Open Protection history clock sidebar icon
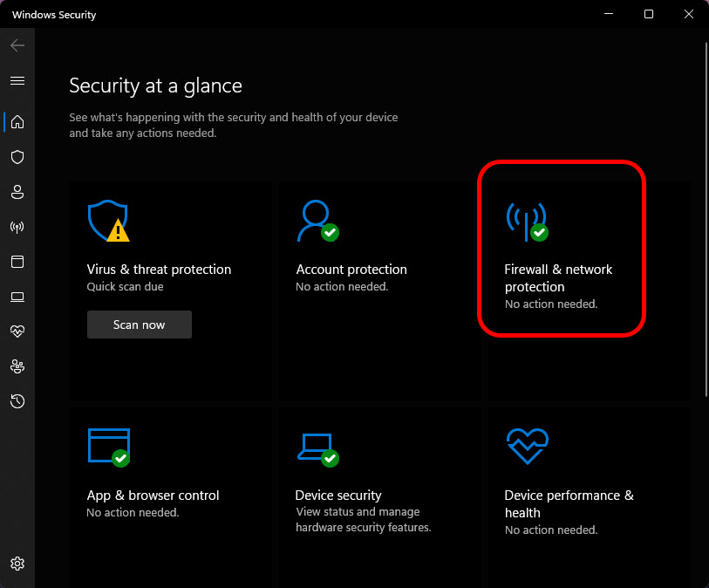Screen dimensions: 709x588 pos(17,401)
